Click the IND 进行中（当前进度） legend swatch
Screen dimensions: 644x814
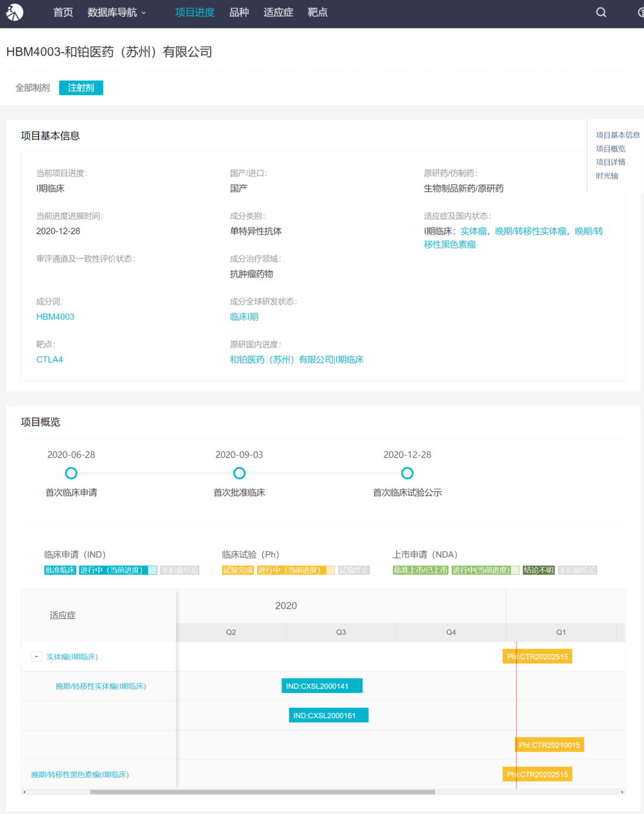(x=118, y=570)
